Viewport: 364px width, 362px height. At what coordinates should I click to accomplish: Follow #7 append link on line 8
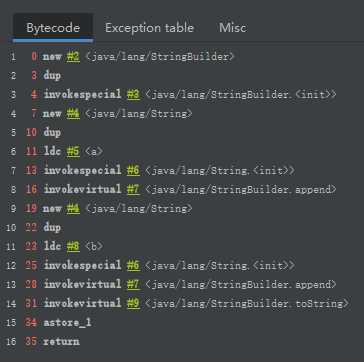point(133,190)
